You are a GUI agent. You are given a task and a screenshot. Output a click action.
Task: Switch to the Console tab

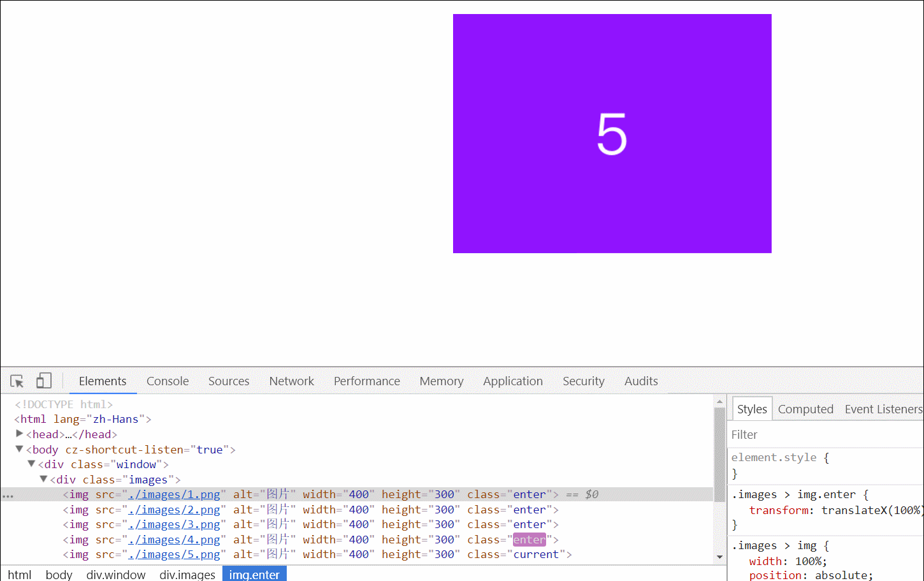pos(167,381)
